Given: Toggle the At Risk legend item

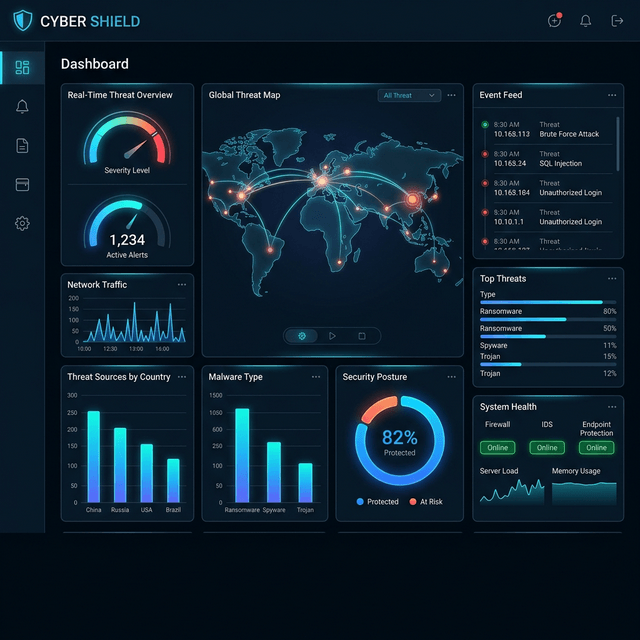Looking at the screenshot, I should pyautogui.click(x=426, y=502).
